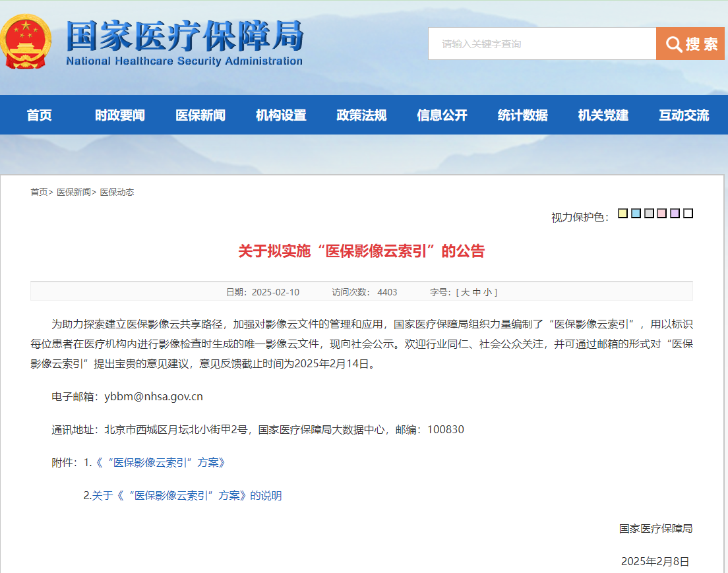This screenshot has height=573, width=728.
Task: Choose the yellow eye-protection color swatch
Action: point(623,213)
